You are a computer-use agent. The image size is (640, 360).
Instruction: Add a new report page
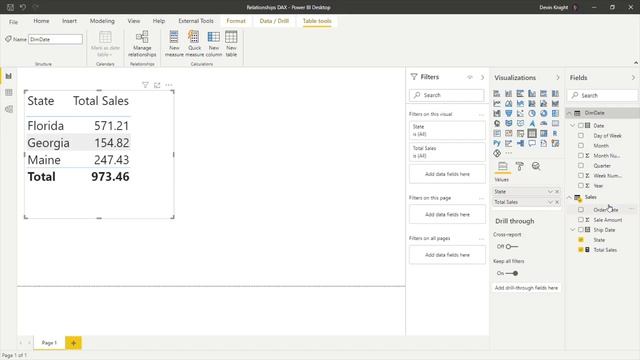click(73, 343)
